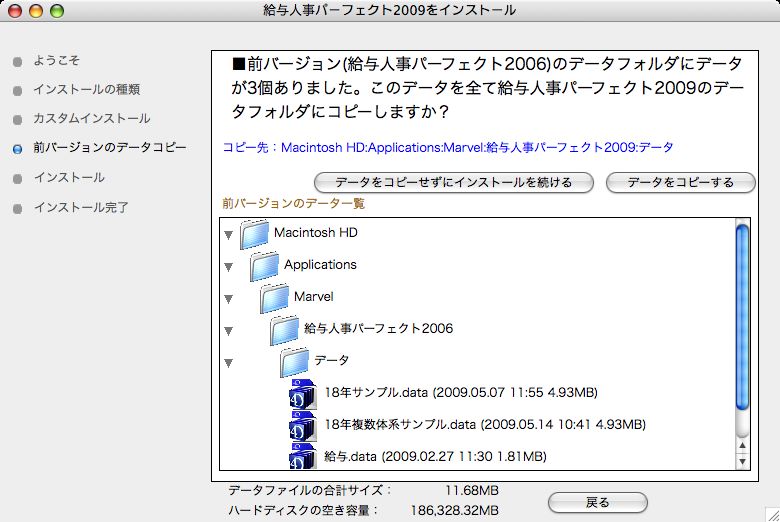
Task: Select the ようこそ step label
Action: 56,61
